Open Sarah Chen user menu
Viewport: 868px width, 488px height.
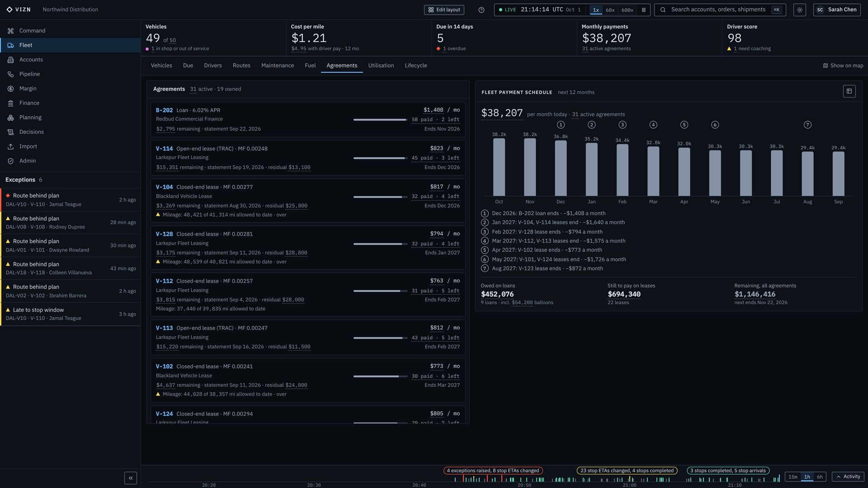pos(837,10)
